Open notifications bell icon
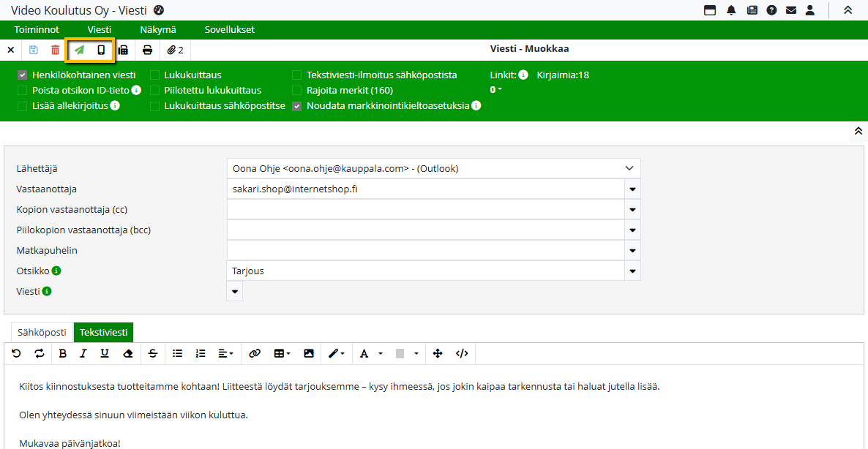868x449 pixels. click(731, 10)
